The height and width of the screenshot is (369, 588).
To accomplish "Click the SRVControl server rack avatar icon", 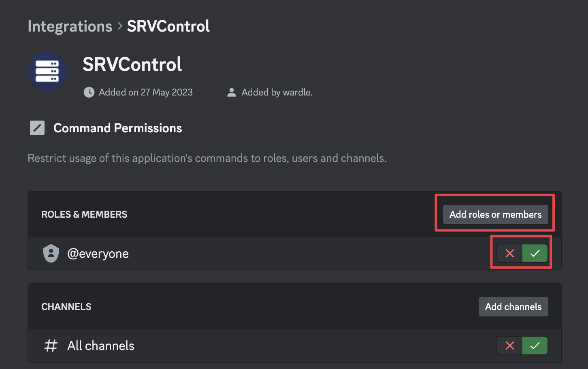I will [47, 71].
